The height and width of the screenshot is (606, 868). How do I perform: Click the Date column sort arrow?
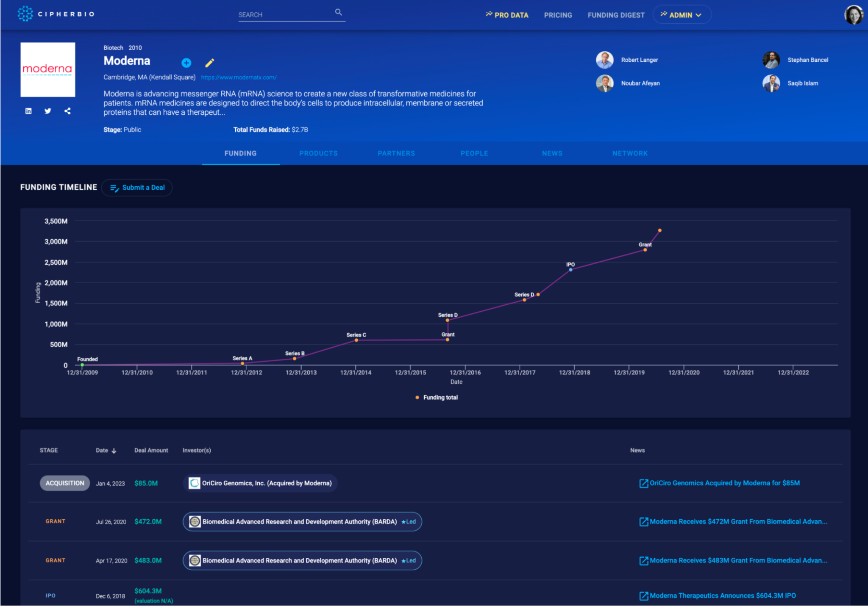pos(114,451)
